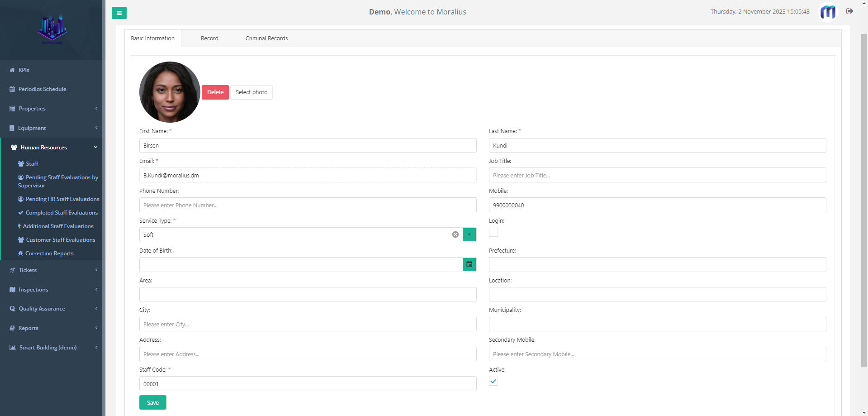Screen dimensions: 868x416
Task: Click Pending Staff Evaluations by Supervisor icon
Action: [x=21, y=177]
